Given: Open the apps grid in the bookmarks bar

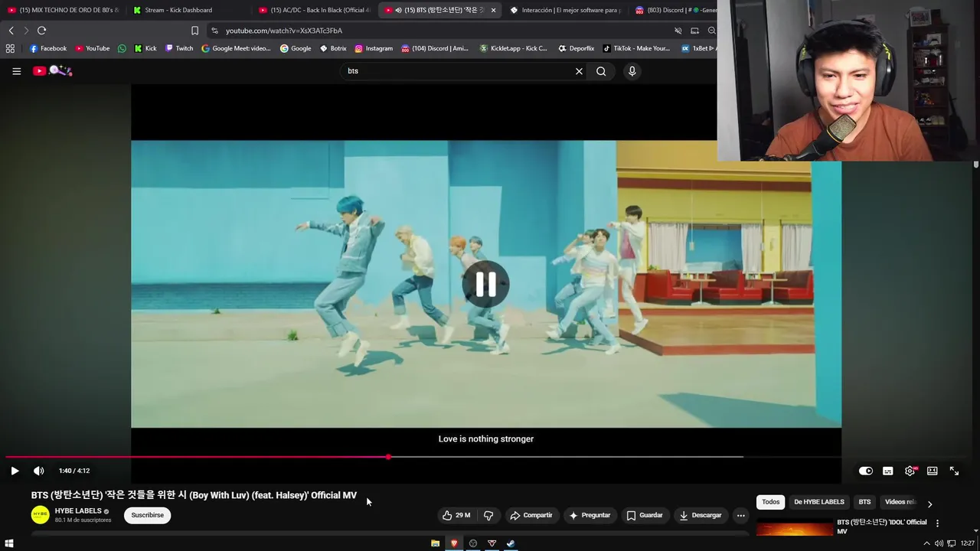Looking at the screenshot, I should click(x=10, y=48).
